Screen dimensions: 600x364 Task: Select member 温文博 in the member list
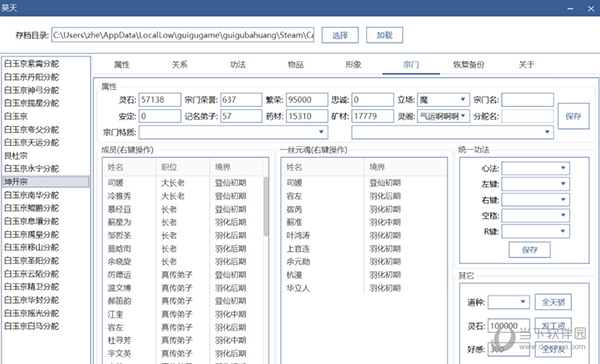pyautogui.click(x=183, y=288)
